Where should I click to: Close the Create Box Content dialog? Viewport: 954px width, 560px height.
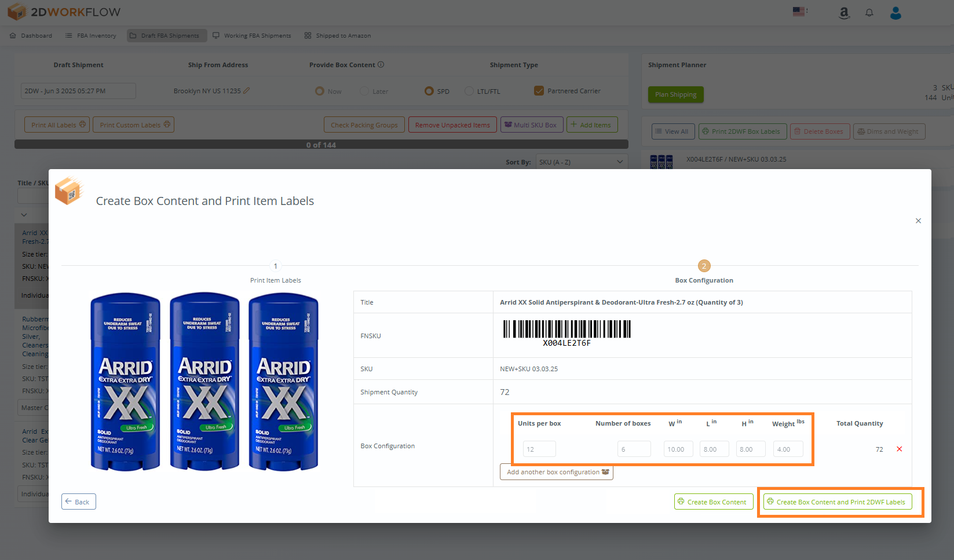918,221
